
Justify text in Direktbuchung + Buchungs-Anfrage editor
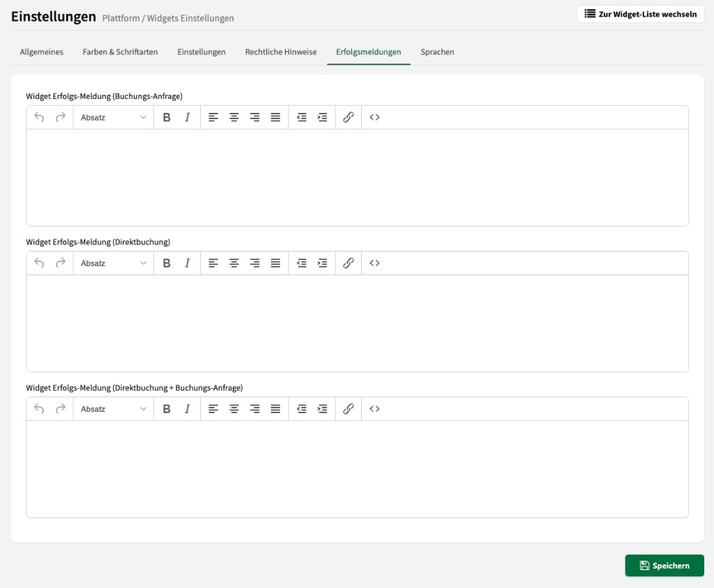pos(275,409)
